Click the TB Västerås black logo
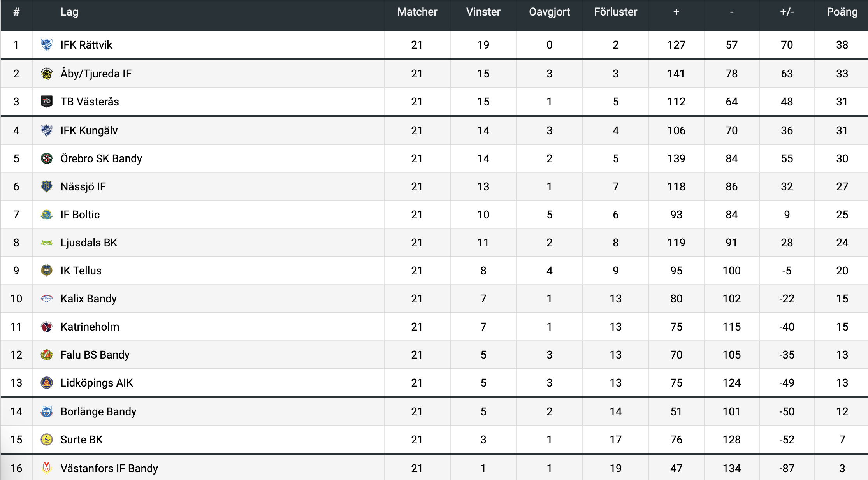Image resolution: width=868 pixels, height=480 pixels. pos(47,102)
